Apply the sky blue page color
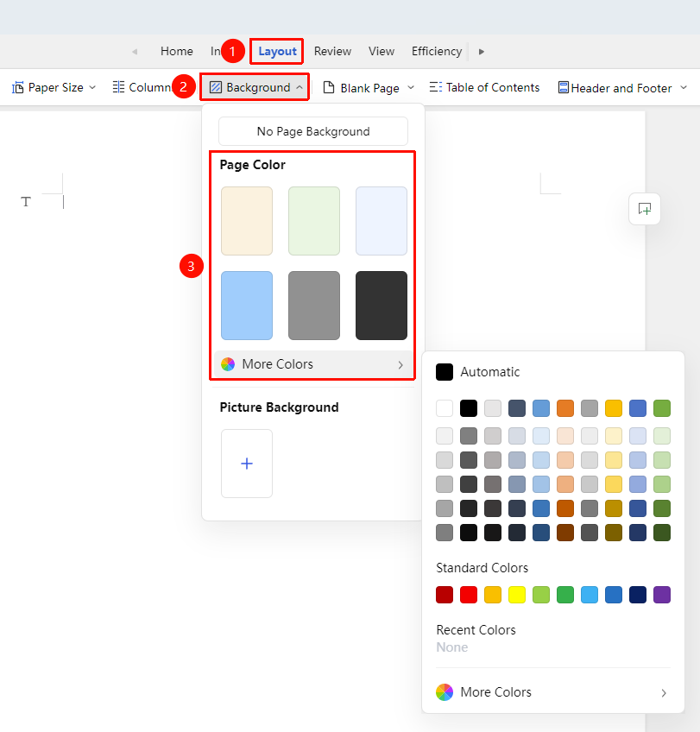The image size is (700, 732). [x=247, y=306]
